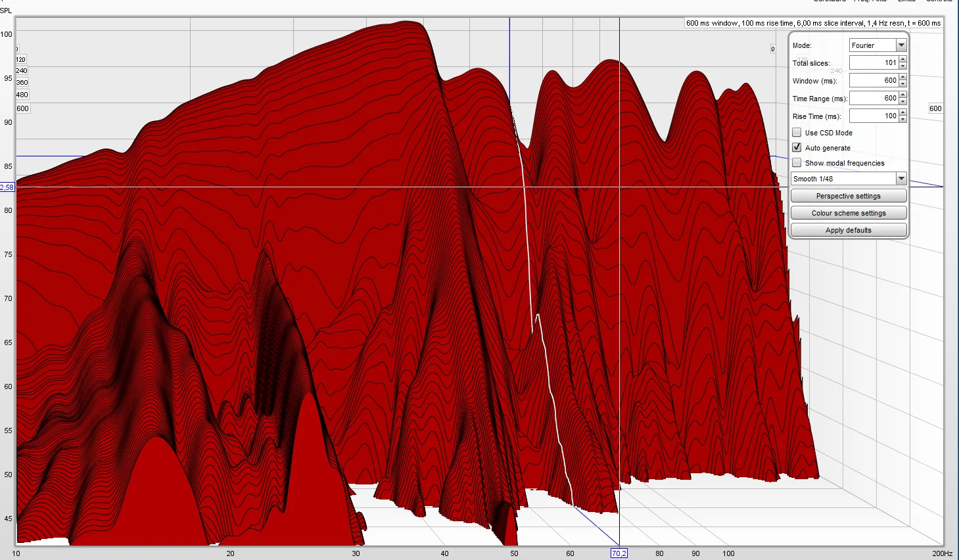This screenshot has width=959, height=560.
Task: Select the 70,2 cursor frequency marker on axis
Action: [619, 553]
